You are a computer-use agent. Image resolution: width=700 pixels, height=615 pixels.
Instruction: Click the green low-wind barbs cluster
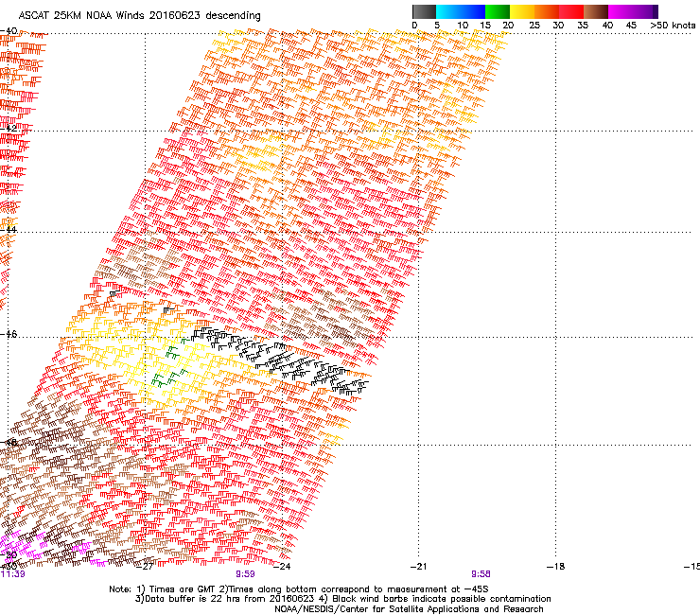tap(169, 364)
